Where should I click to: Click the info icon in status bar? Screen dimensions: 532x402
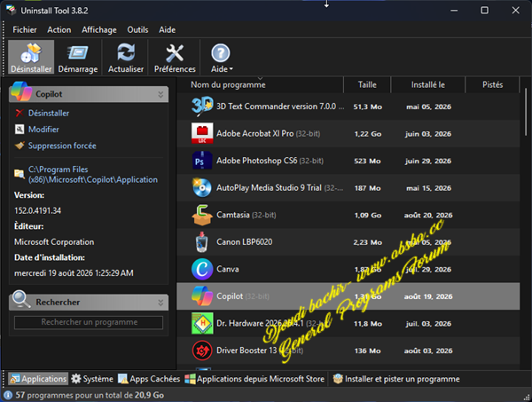pos(8,395)
